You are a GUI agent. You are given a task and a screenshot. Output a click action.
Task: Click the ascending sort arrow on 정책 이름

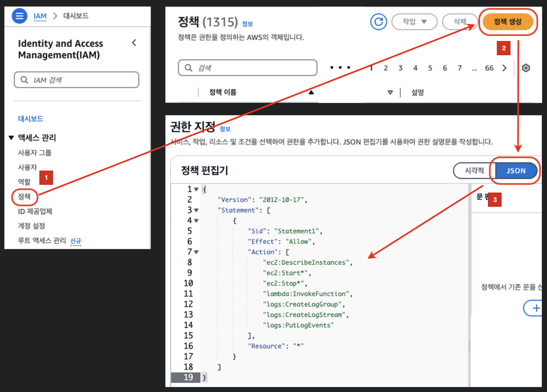coord(311,92)
